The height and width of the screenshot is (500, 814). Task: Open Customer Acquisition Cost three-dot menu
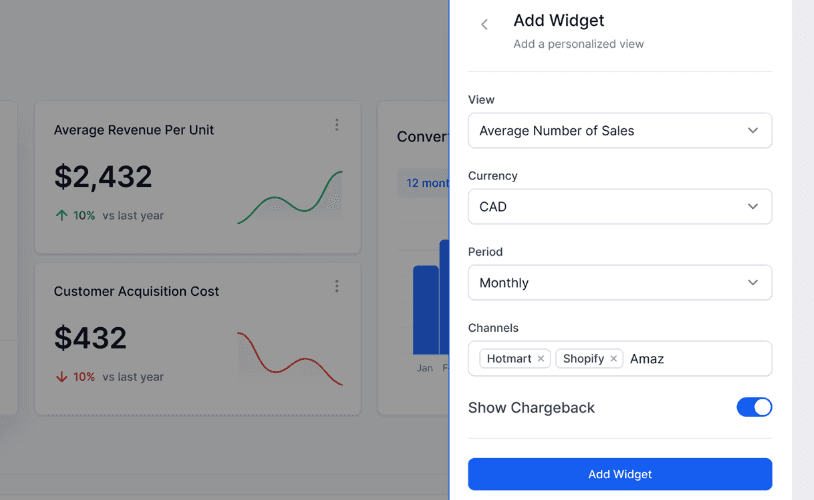(337, 286)
